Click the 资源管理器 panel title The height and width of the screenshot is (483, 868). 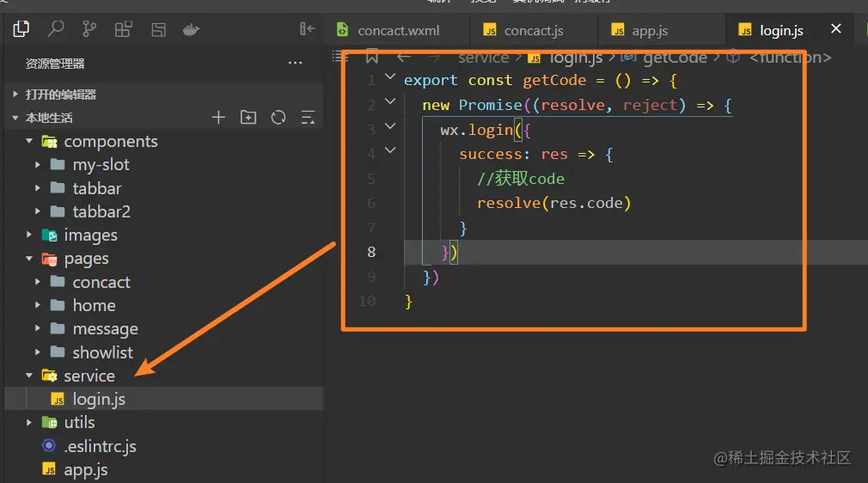click(55, 64)
